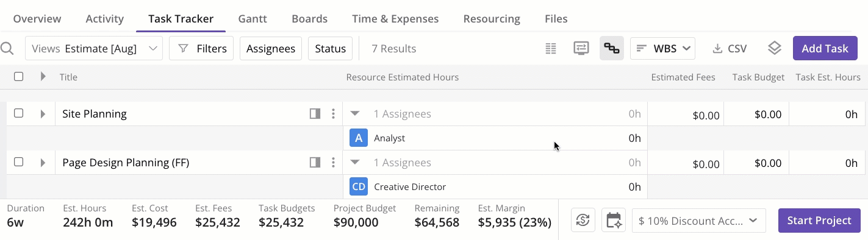This screenshot has width=868, height=240.
Task: Open the Activity tab
Action: (105, 19)
